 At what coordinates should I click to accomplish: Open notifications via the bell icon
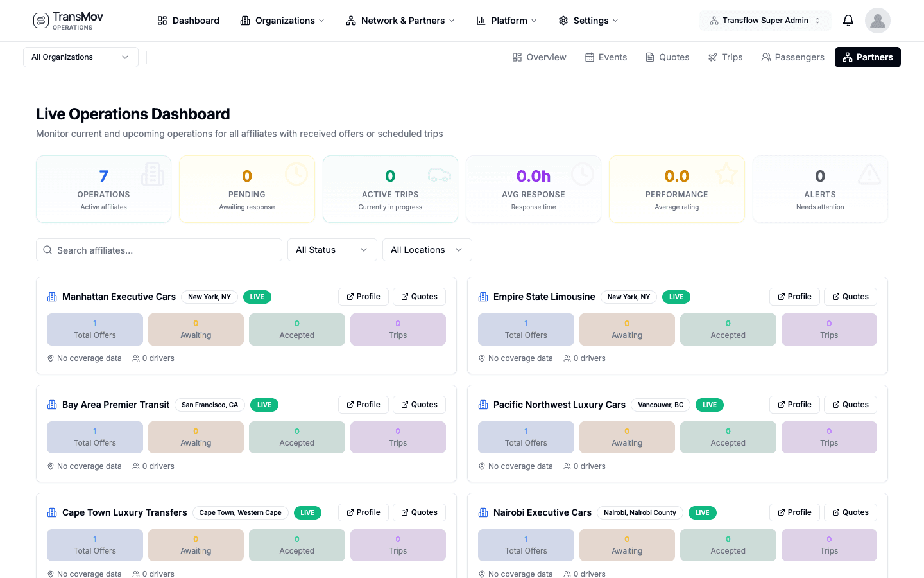[x=848, y=20]
